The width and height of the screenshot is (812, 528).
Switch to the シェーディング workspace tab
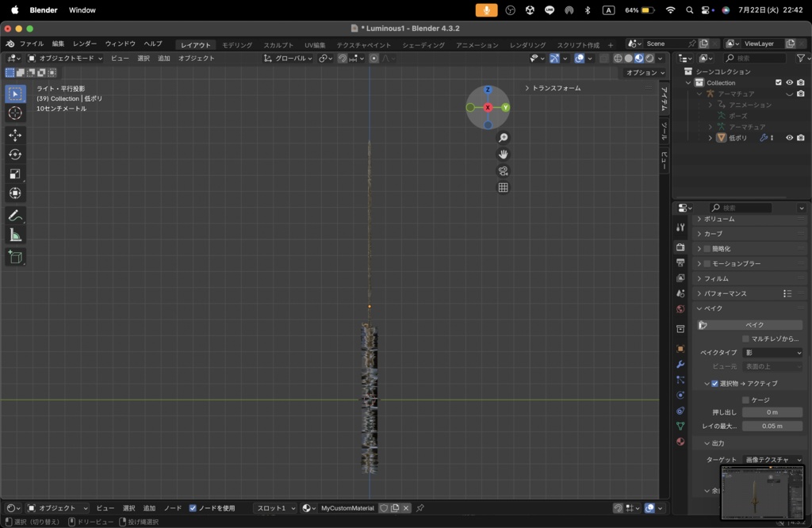pos(423,45)
